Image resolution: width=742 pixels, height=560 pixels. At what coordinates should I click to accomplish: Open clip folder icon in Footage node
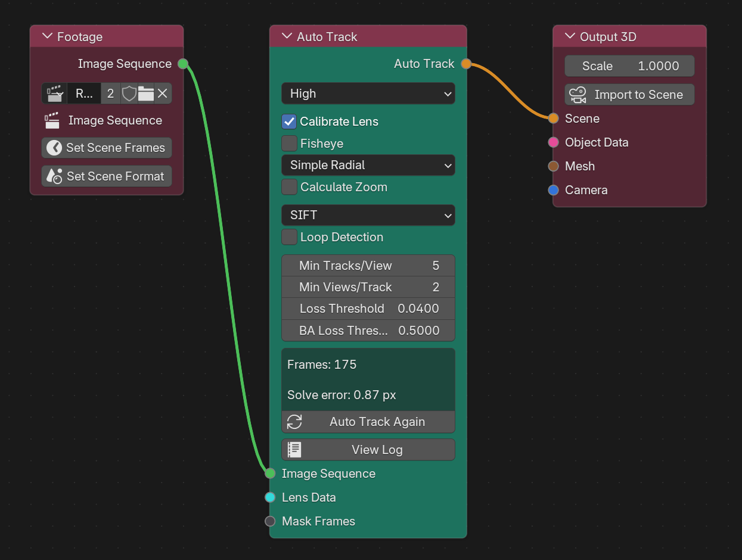(146, 94)
